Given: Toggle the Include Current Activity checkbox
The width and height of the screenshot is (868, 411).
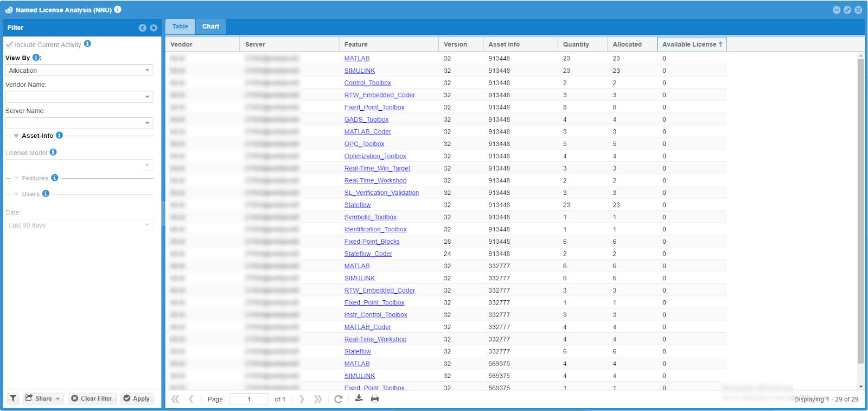Looking at the screenshot, I should tap(9, 45).
